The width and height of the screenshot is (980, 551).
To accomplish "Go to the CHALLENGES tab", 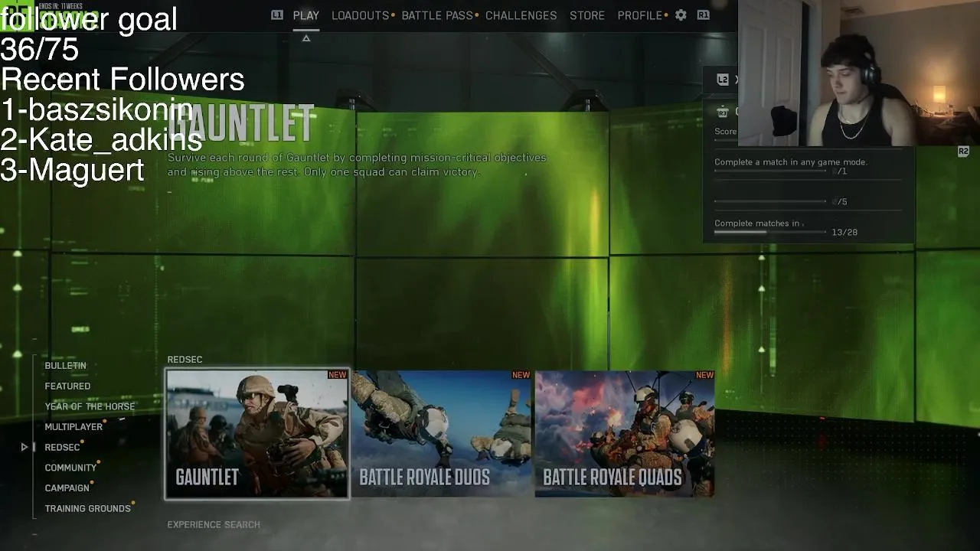I will 521,15.
